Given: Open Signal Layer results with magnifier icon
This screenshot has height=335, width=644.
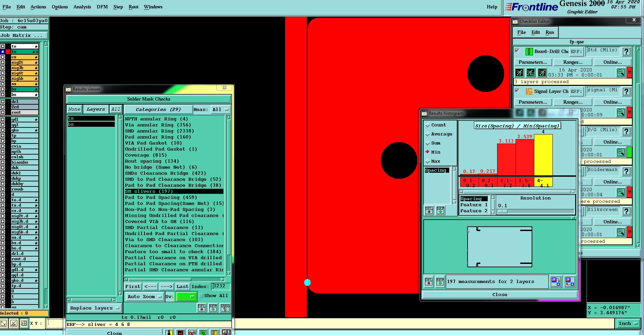Looking at the screenshot, I should tap(621, 112).
